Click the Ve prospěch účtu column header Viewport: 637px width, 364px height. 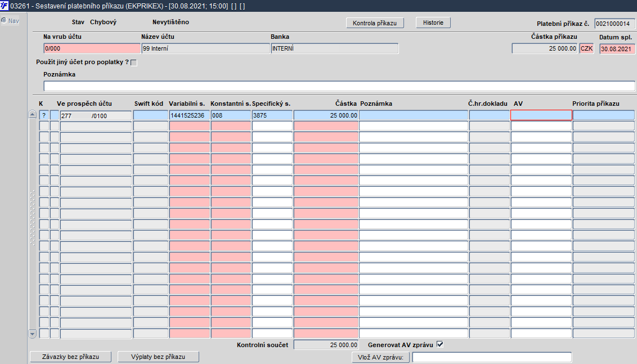(x=84, y=104)
